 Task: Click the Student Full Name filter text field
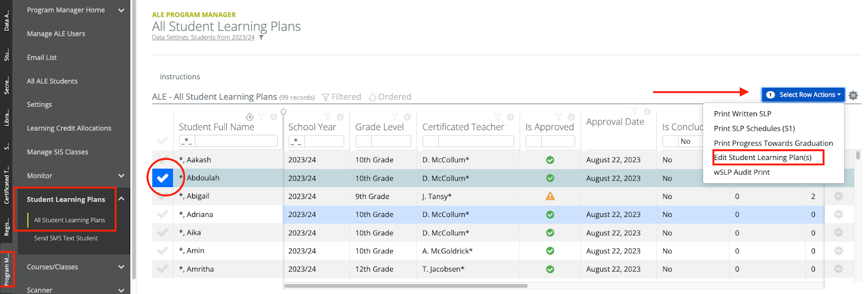click(x=236, y=141)
